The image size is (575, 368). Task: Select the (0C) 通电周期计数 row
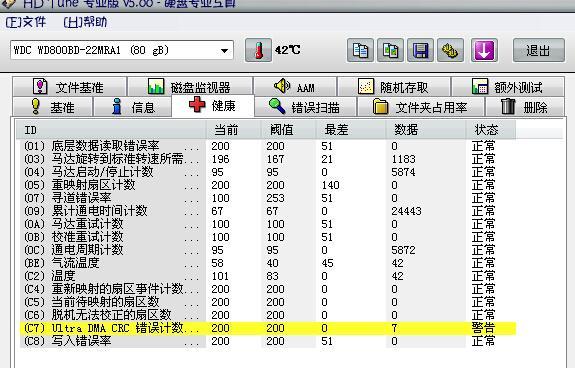tap(268, 250)
